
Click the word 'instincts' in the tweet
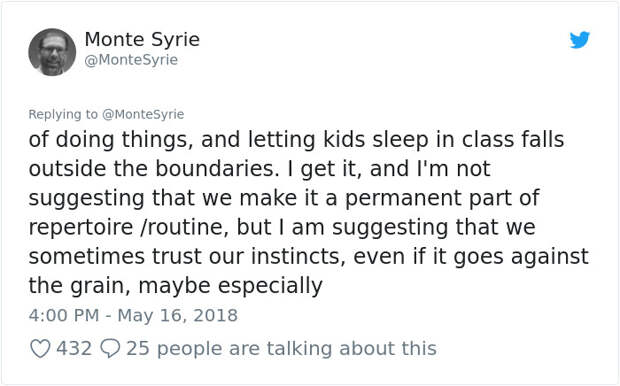pos(295,256)
